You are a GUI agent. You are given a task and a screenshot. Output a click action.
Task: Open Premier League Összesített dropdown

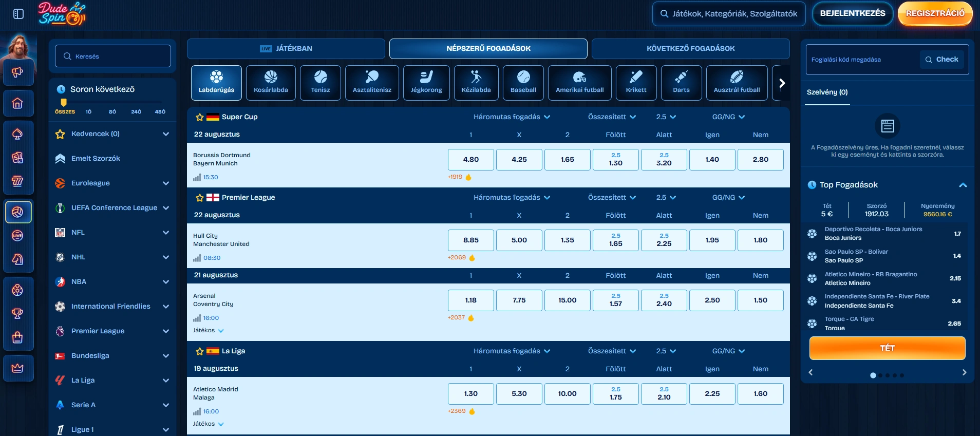(612, 198)
